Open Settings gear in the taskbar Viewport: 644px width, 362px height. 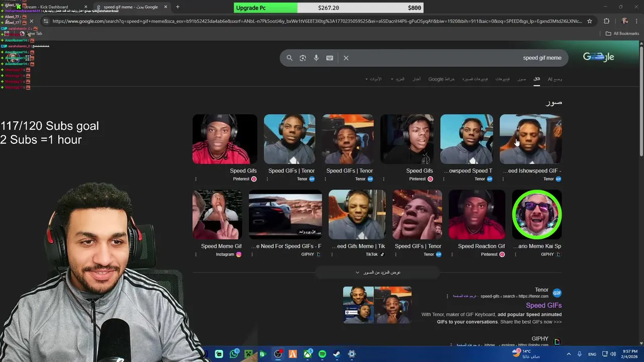[x=352, y=354]
